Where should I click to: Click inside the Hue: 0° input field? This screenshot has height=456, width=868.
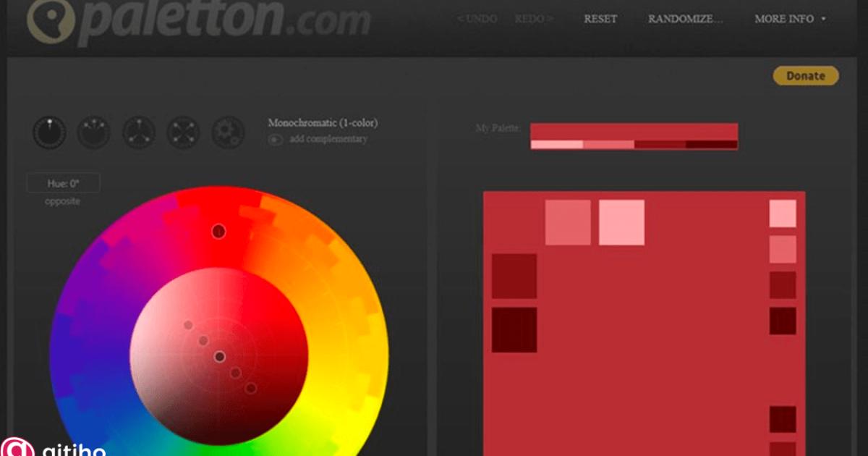click(63, 182)
